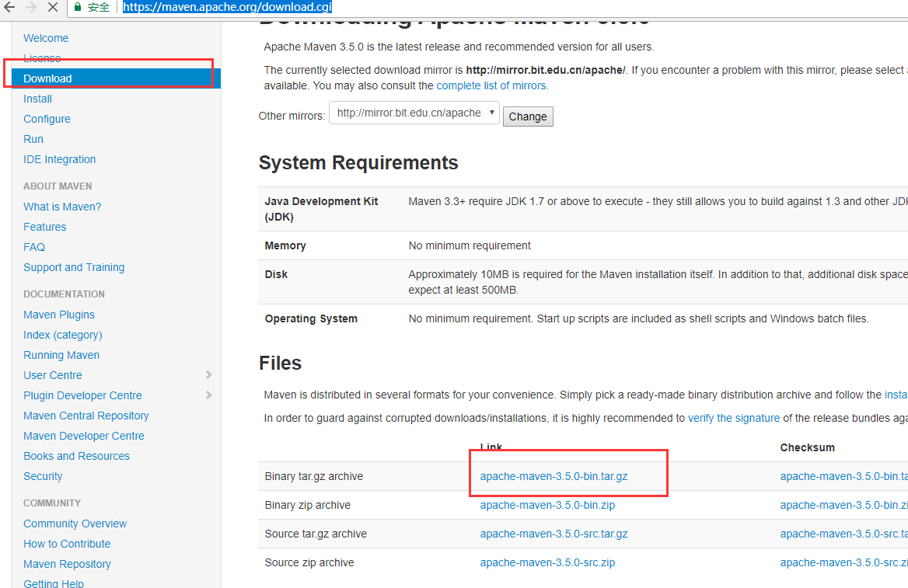
Task: Click Binary tar.gz archive row label
Action: point(314,476)
